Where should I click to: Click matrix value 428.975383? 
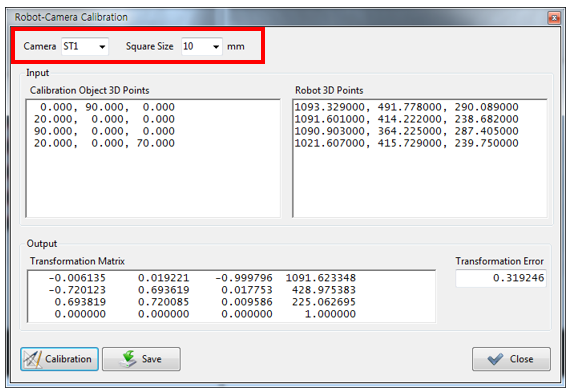pyautogui.click(x=324, y=290)
